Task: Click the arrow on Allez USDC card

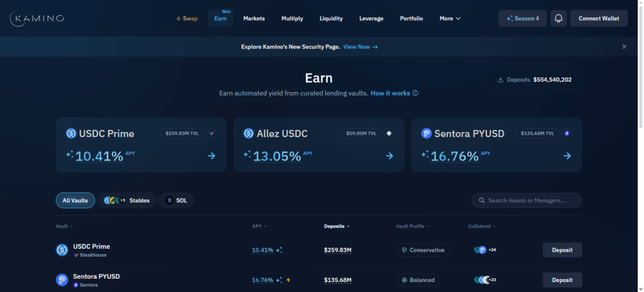Action: pos(389,156)
